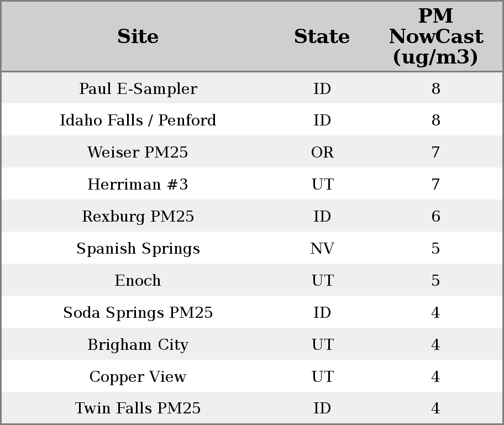
Task: Select the Herriman #3 site cell
Action: coord(138,185)
